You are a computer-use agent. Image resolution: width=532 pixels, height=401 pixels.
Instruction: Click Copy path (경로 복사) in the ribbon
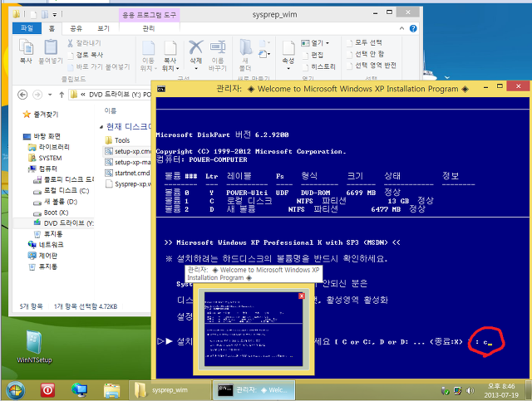tap(85, 55)
